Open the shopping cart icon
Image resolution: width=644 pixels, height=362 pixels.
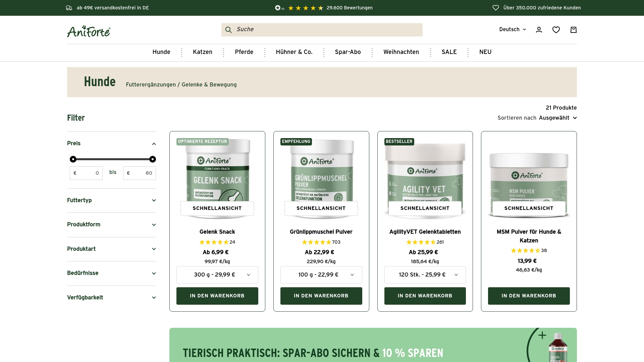574,29
